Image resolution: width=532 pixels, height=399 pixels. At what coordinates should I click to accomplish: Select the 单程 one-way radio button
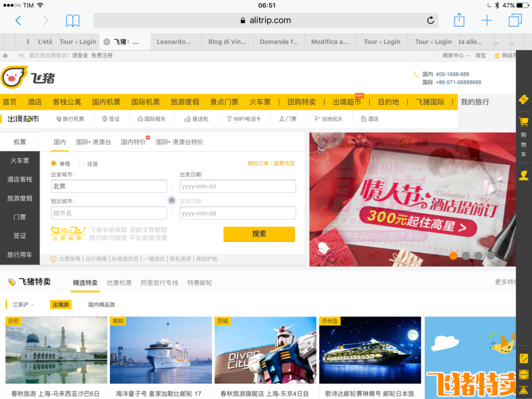(54, 164)
